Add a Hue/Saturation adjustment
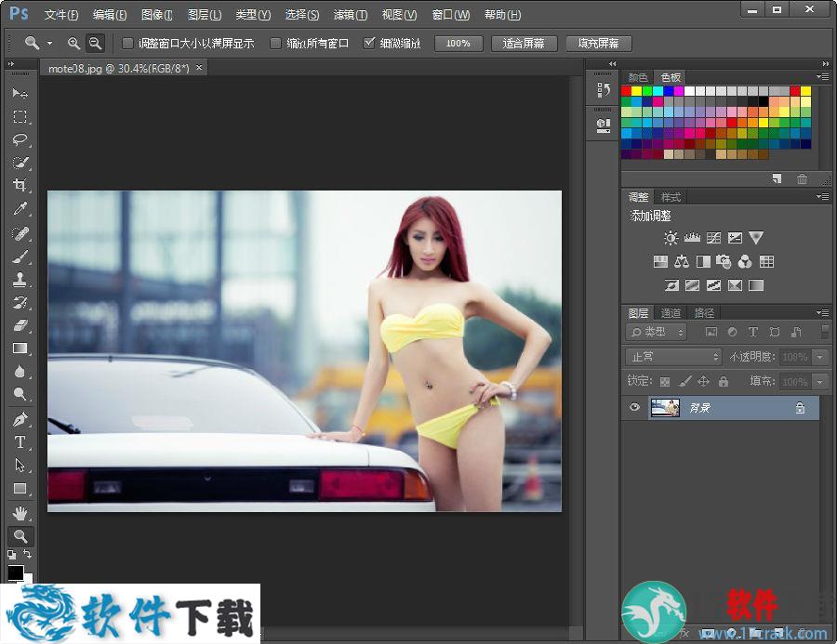Image resolution: width=837 pixels, height=644 pixels. [660, 261]
